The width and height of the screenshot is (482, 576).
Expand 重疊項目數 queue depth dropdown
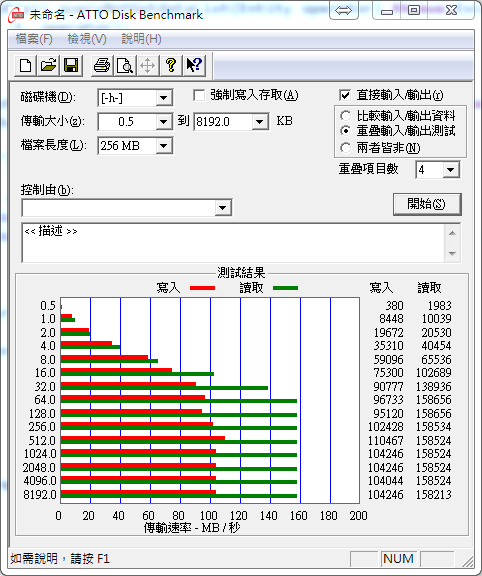pos(451,170)
